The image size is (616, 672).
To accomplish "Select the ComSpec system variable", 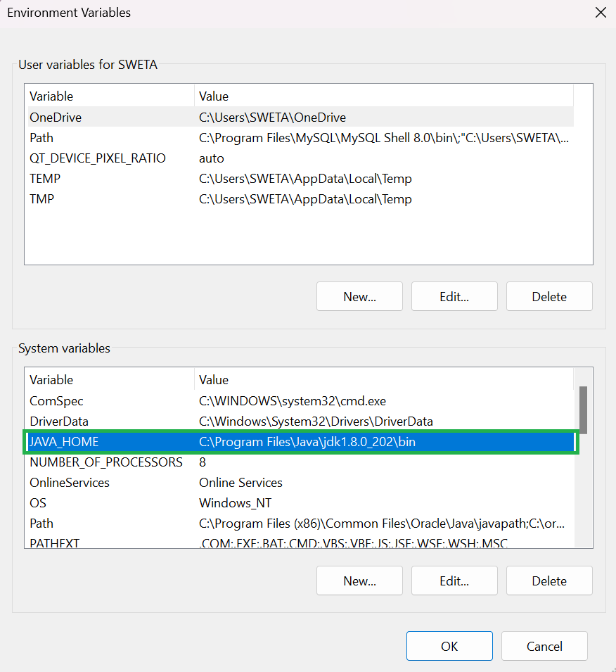I will [x=56, y=401].
